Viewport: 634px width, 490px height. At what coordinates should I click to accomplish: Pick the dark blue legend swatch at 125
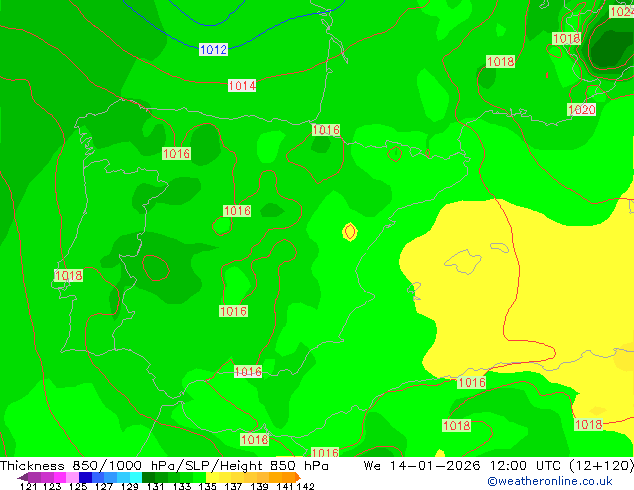[85, 477]
